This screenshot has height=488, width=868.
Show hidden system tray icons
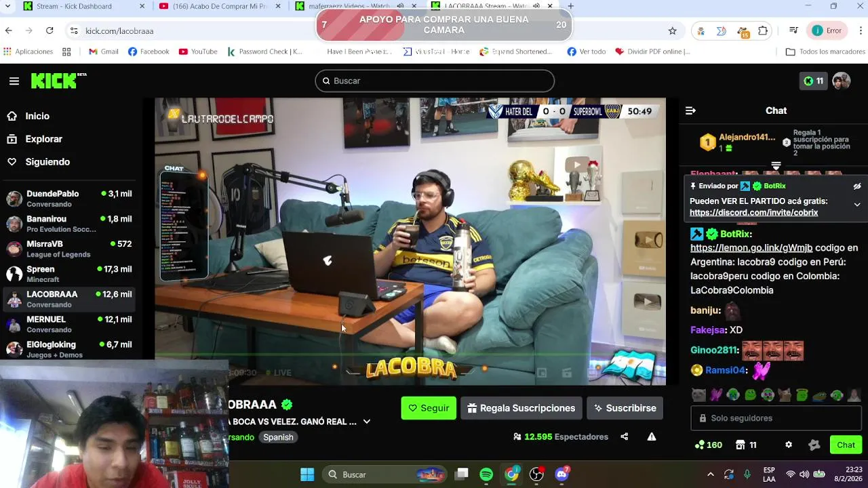click(710, 474)
